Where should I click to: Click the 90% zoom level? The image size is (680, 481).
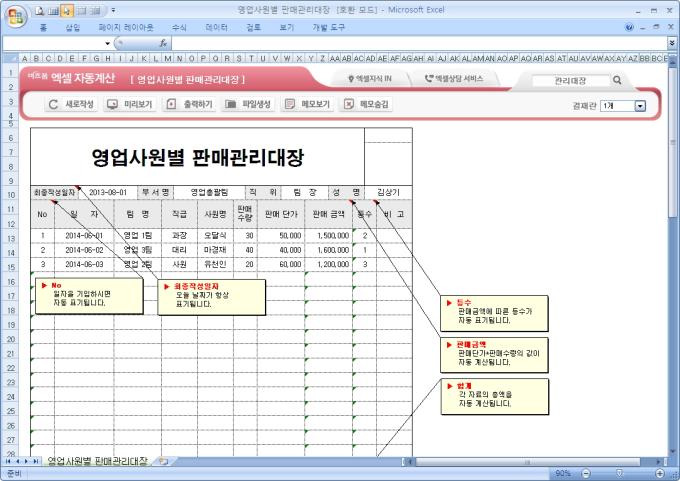[563, 473]
